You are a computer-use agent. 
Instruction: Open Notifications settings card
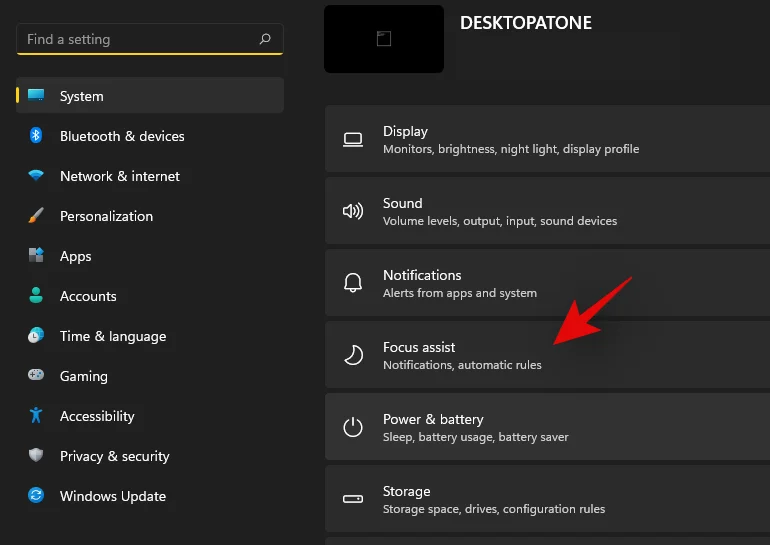tap(547, 283)
